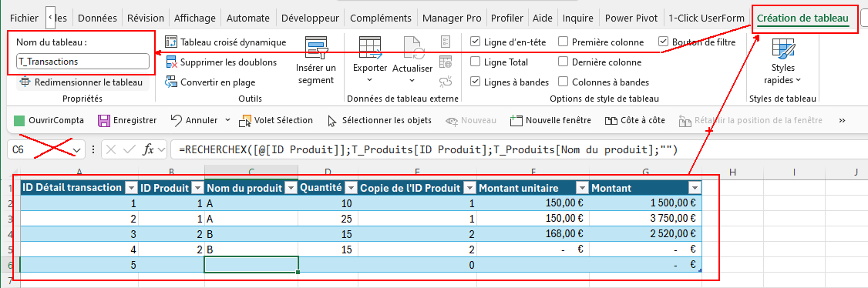
Task: Click the Convertir en plage icon
Action: [x=171, y=82]
